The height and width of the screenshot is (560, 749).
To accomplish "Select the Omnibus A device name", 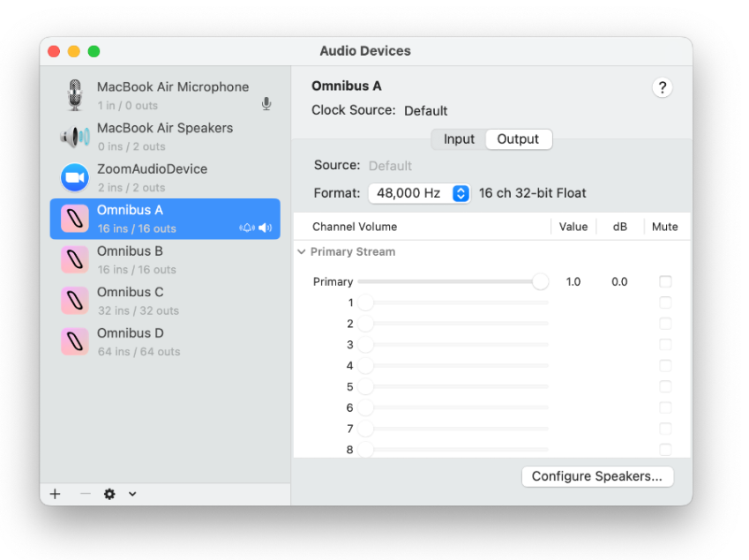I will tap(130, 210).
